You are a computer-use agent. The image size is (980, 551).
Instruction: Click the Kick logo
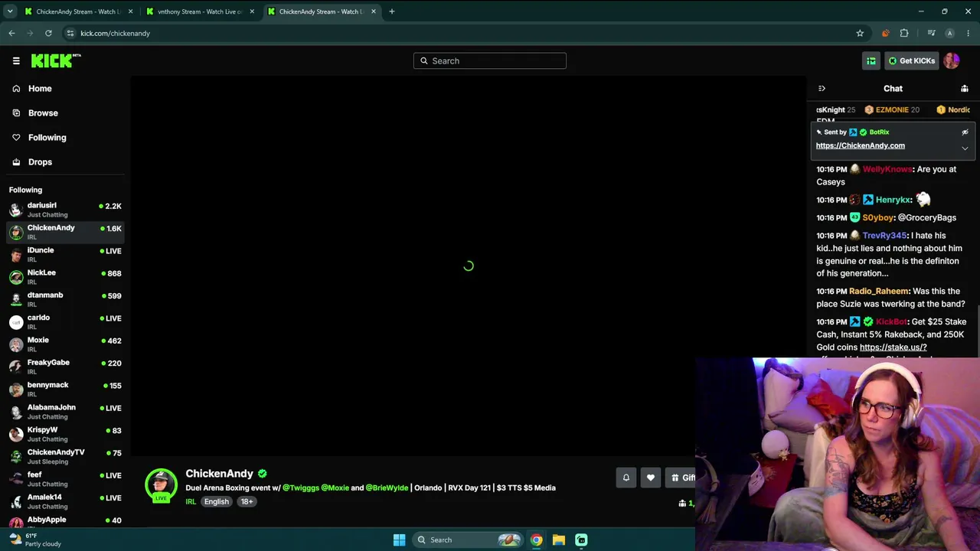click(x=56, y=60)
